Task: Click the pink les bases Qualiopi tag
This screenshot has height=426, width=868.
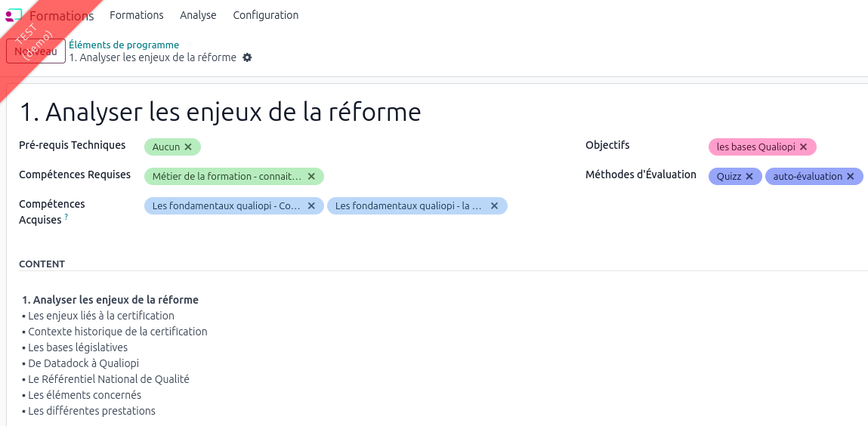Action: click(x=755, y=147)
